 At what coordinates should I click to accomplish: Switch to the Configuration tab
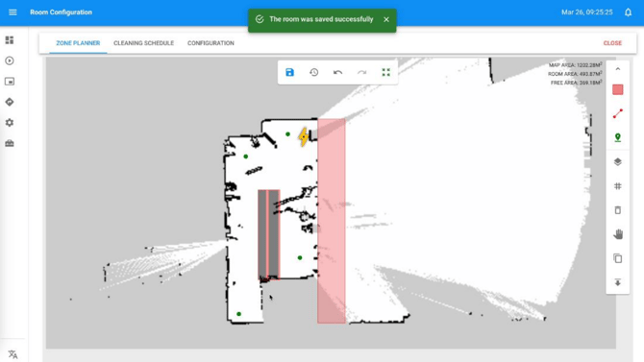pyautogui.click(x=211, y=43)
